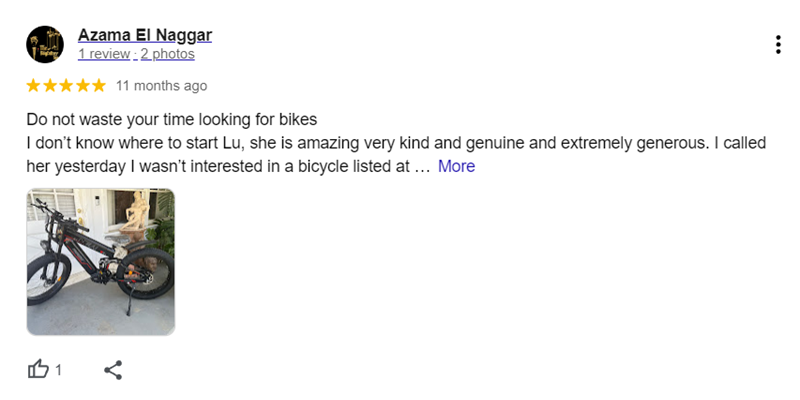The image size is (800, 400).
Task: Click the first rating star
Action: 33,86
